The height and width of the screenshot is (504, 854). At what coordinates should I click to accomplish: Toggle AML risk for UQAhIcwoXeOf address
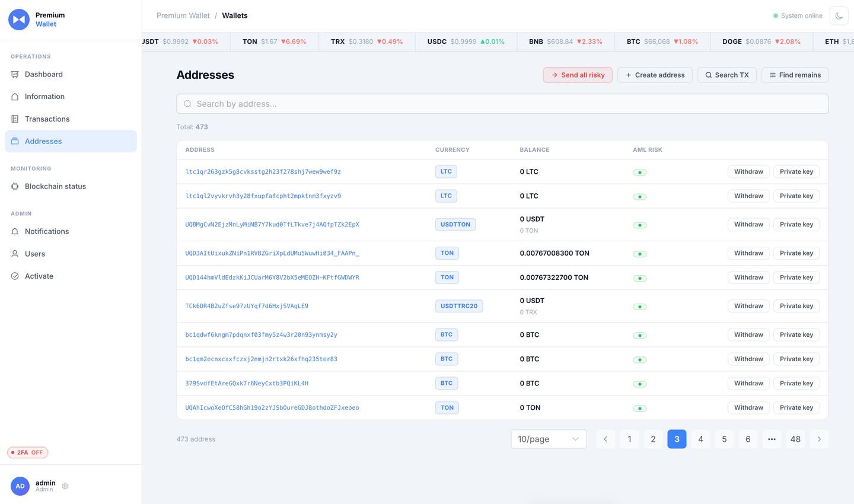click(640, 409)
